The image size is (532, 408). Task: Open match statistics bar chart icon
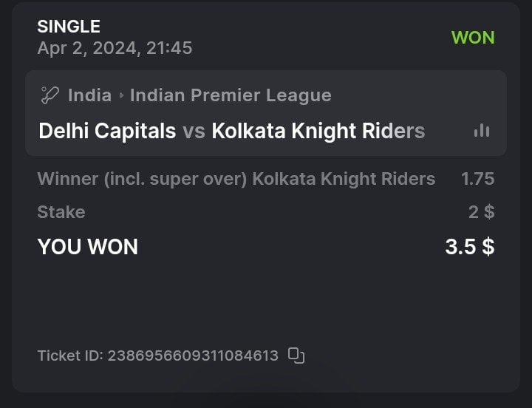pyautogui.click(x=482, y=131)
